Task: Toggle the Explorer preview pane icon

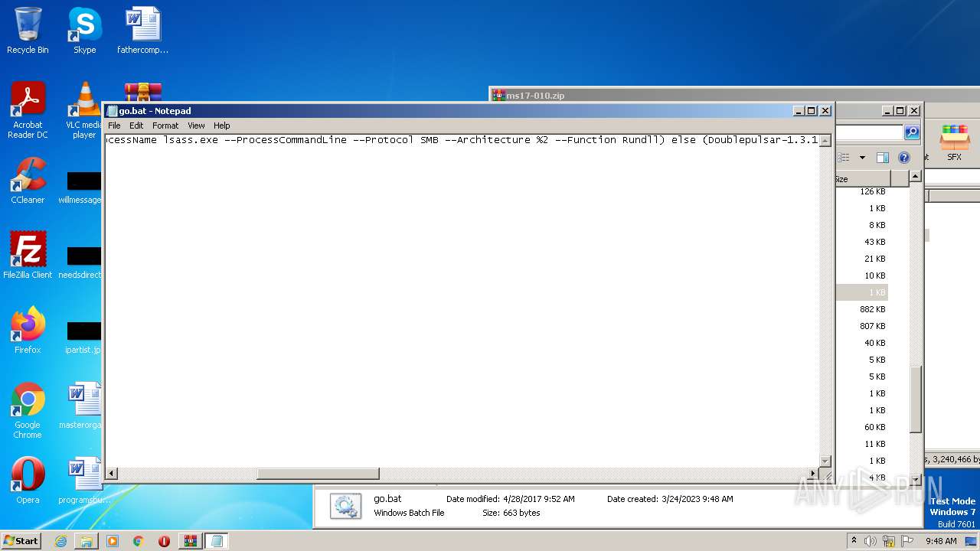Action: (882, 158)
